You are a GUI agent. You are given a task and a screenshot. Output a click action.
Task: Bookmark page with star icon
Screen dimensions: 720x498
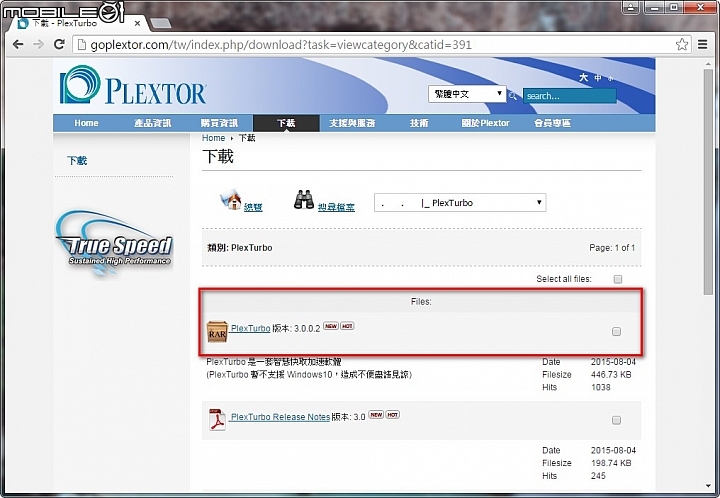682,45
